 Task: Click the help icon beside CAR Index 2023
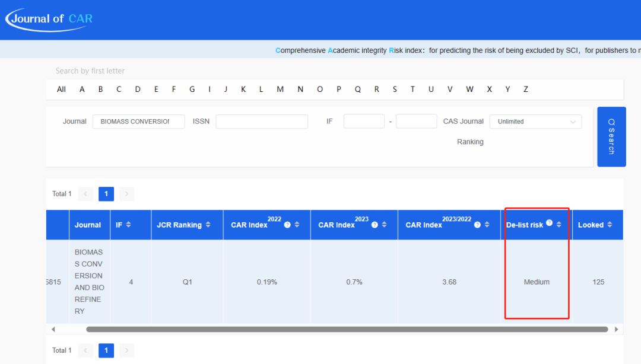coord(375,225)
